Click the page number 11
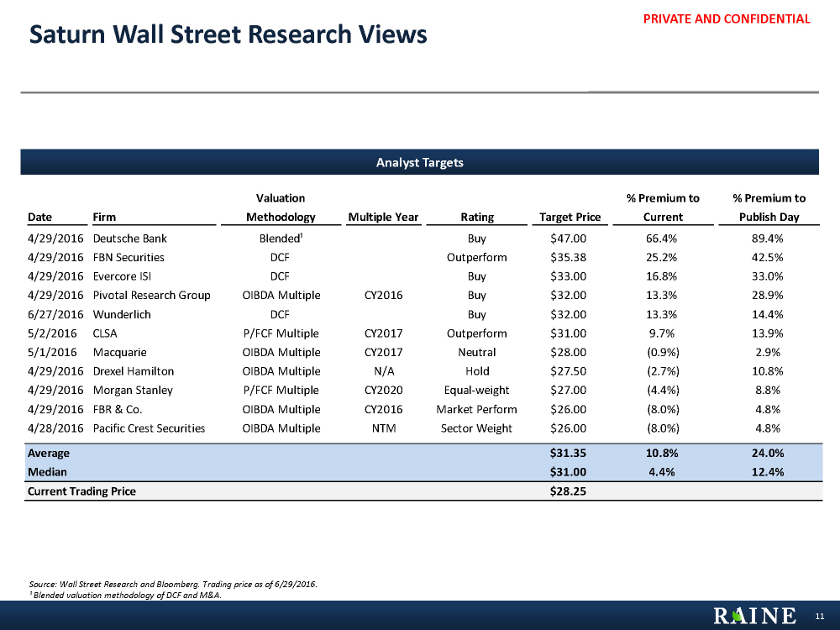The width and height of the screenshot is (840, 630). click(819, 617)
